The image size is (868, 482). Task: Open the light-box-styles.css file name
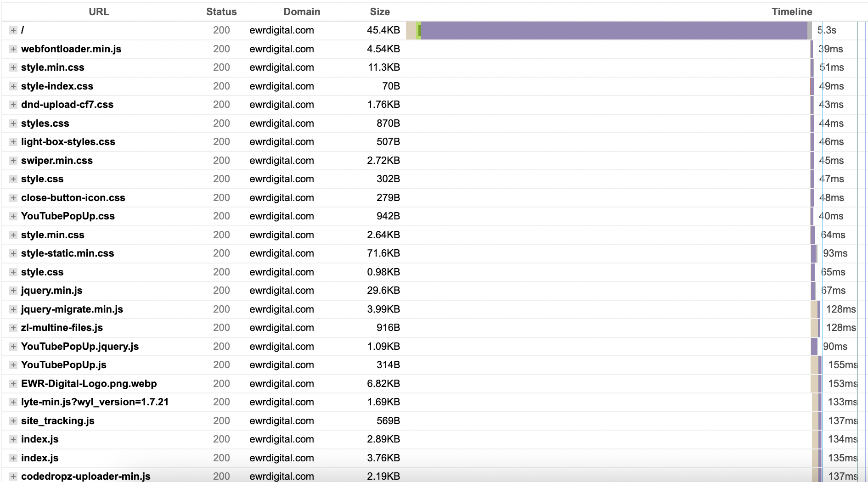click(68, 142)
